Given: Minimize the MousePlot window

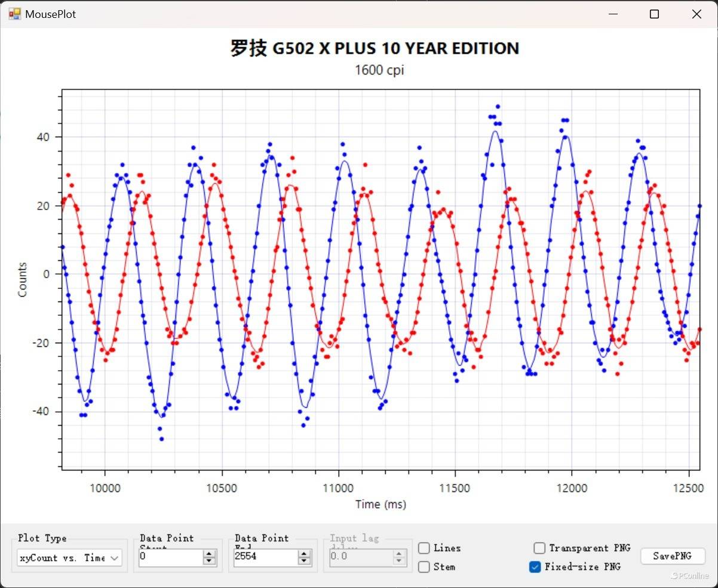Looking at the screenshot, I should pyautogui.click(x=612, y=14).
